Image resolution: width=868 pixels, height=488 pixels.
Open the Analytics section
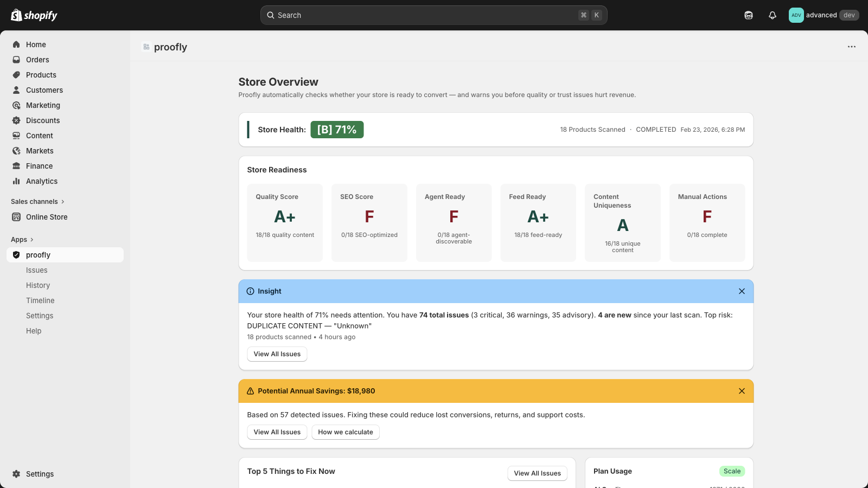[x=41, y=181]
